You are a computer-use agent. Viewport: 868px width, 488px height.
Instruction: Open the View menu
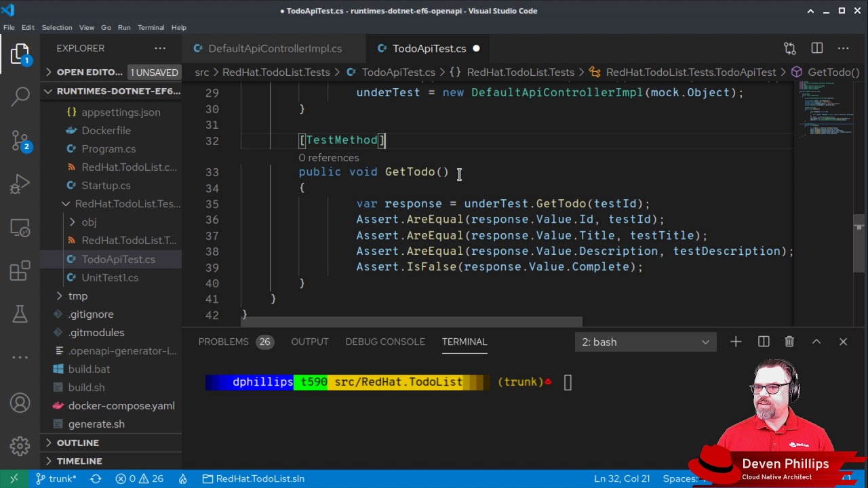click(x=87, y=27)
